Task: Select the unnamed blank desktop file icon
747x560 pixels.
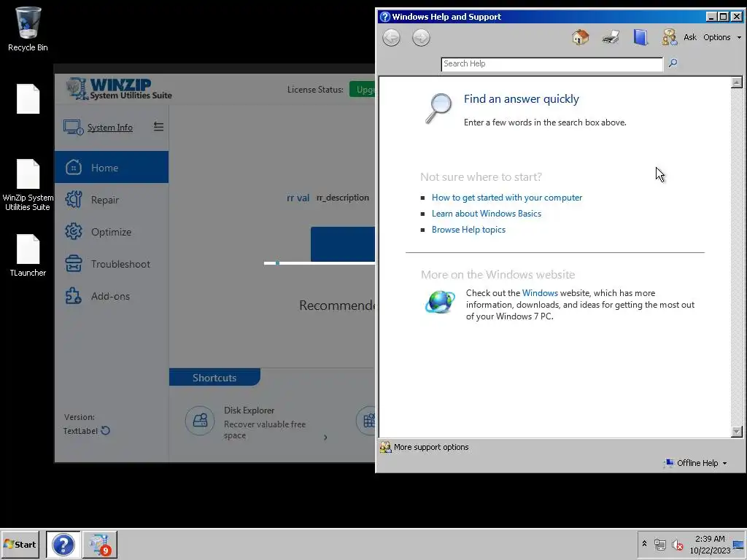Action: point(28,98)
